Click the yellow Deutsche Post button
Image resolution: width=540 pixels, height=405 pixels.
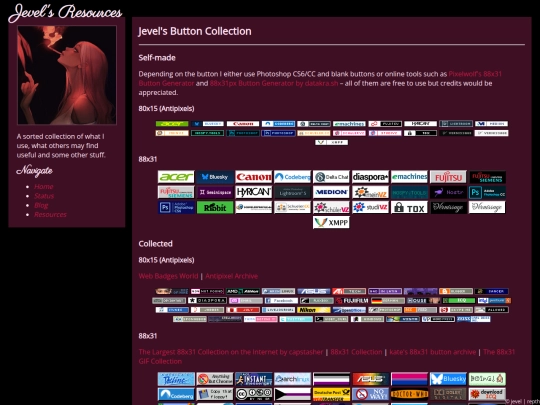tap(331, 394)
